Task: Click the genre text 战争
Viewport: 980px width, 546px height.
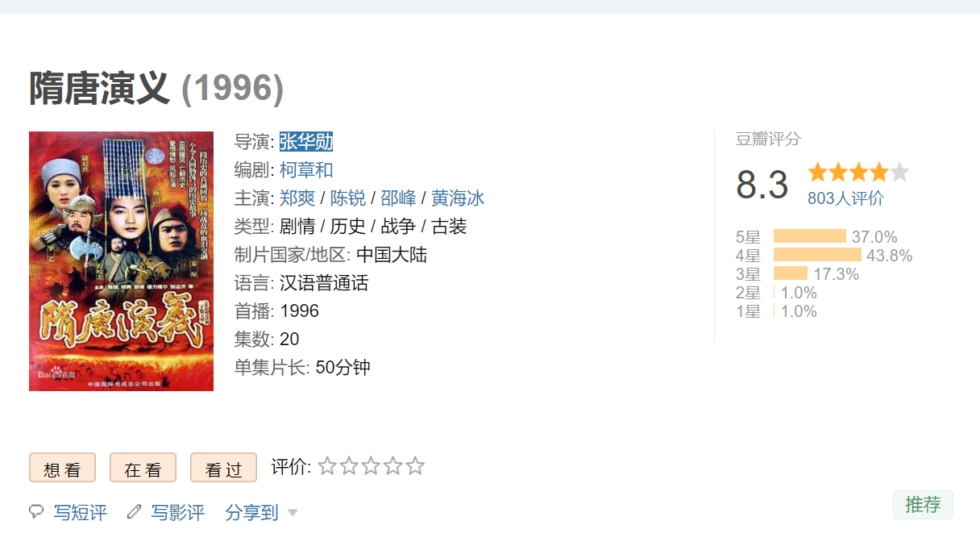Action: pyautogui.click(x=398, y=227)
